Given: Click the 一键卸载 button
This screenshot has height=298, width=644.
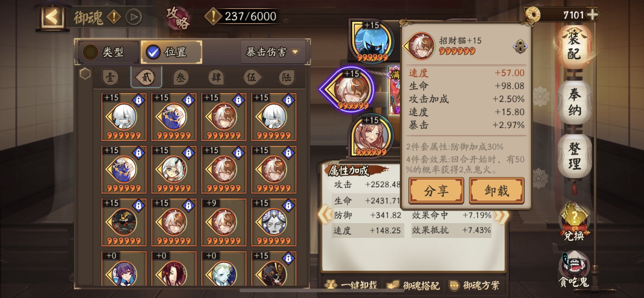Looking at the screenshot, I should [x=351, y=285].
